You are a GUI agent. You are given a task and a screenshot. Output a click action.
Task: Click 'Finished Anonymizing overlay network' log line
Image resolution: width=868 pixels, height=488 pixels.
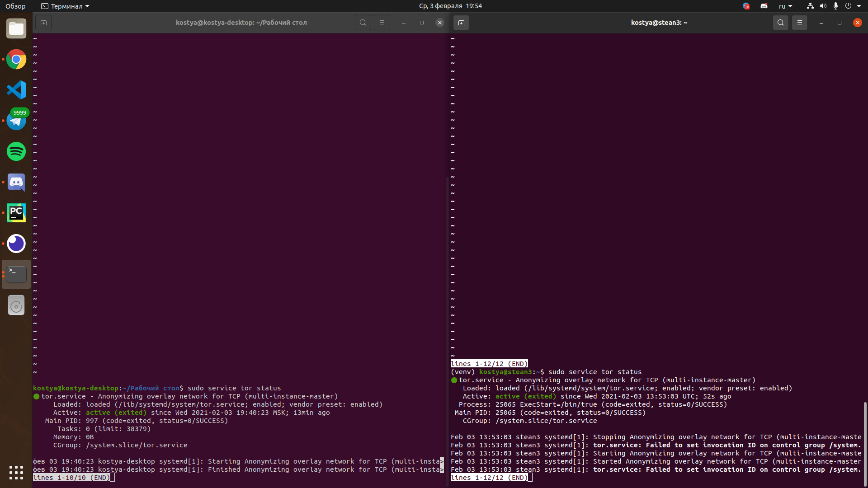238,469
